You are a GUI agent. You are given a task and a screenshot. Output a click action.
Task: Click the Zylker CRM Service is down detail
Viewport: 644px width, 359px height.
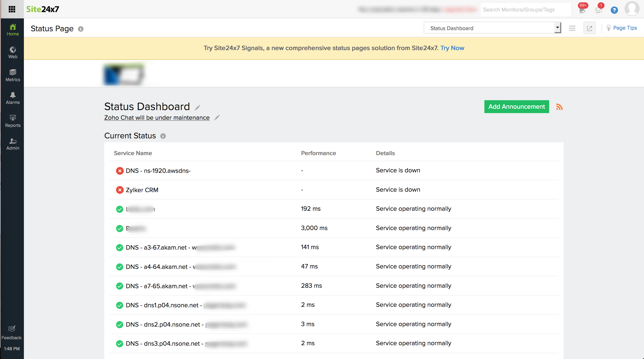pos(398,190)
